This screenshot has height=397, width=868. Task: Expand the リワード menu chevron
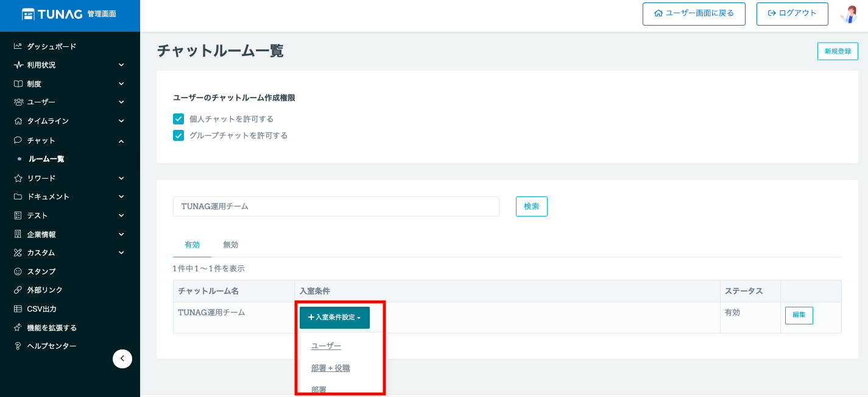point(121,178)
